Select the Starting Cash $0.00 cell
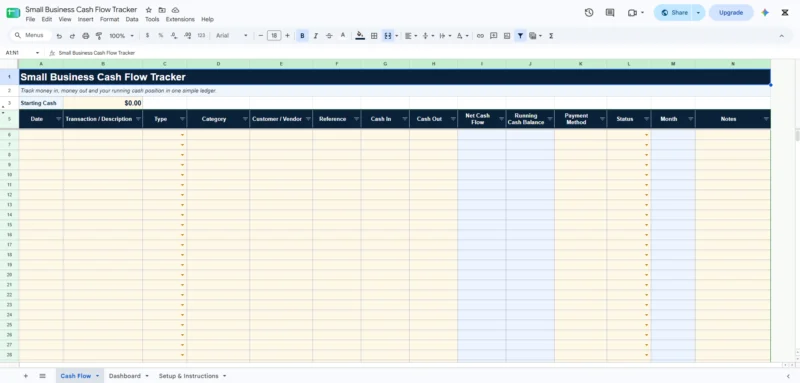This screenshot has height=383, width=800. point(103,103)
